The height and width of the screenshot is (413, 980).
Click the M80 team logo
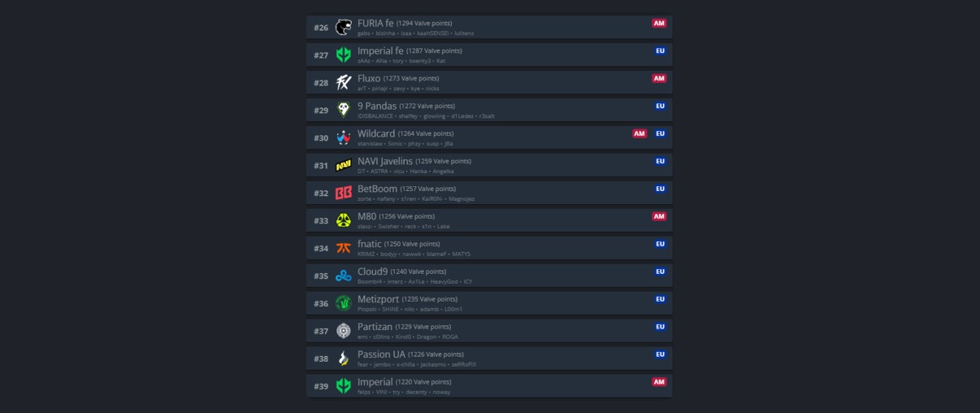coord(344,221)
